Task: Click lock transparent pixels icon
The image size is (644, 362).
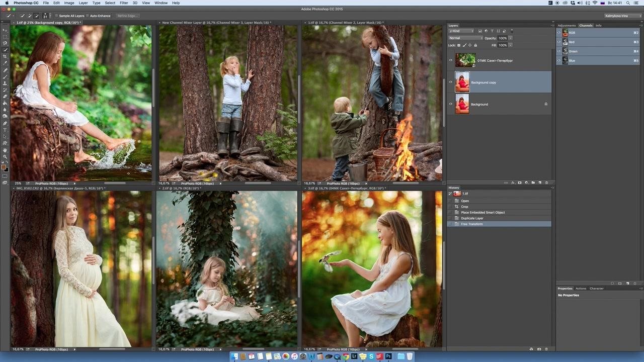Action: [459, 45]
